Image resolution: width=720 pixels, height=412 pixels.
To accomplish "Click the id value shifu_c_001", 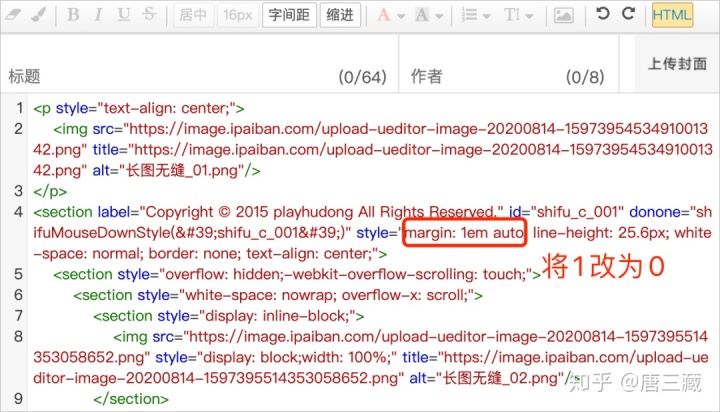I will pyautogui.click(x=577, y=212).
